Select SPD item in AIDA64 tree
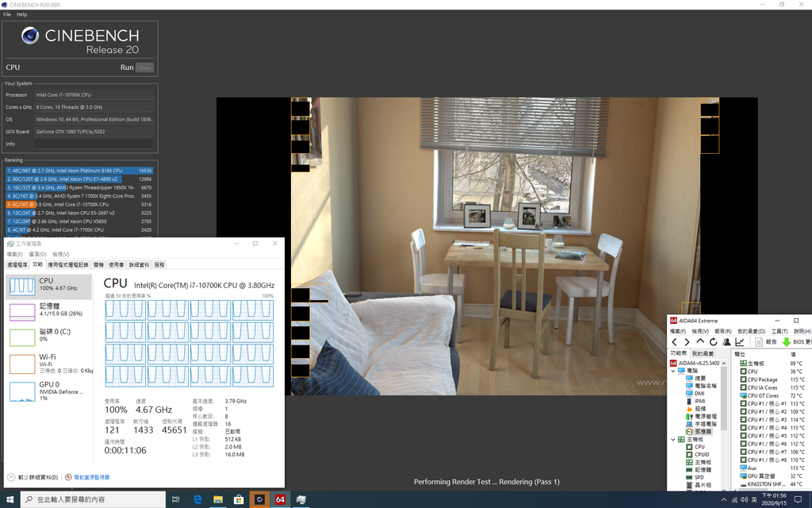The image size is (812, 508). pos(695,477)
